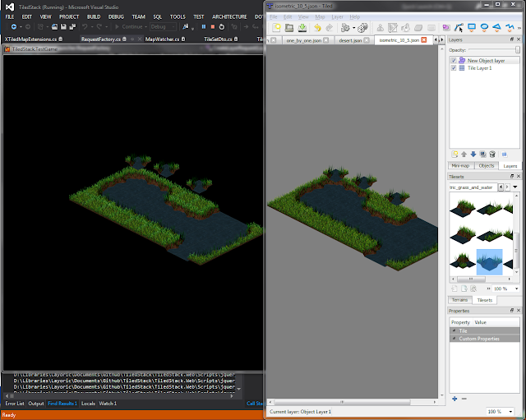Expand the tileset tab list dropdown arrow
The image size is (526, 420).
tap(514, 187)
